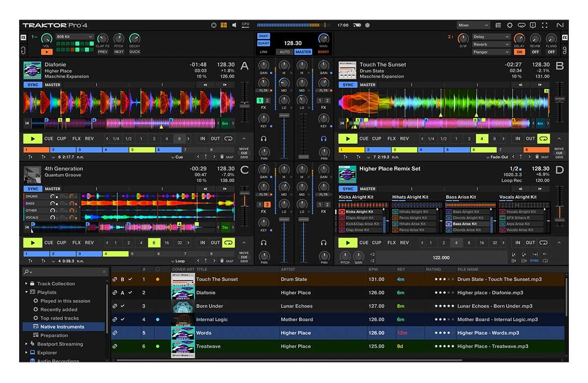588x383 pixels.
Task: Open the Mixer layout dropdown
Action: click(473, 25)
